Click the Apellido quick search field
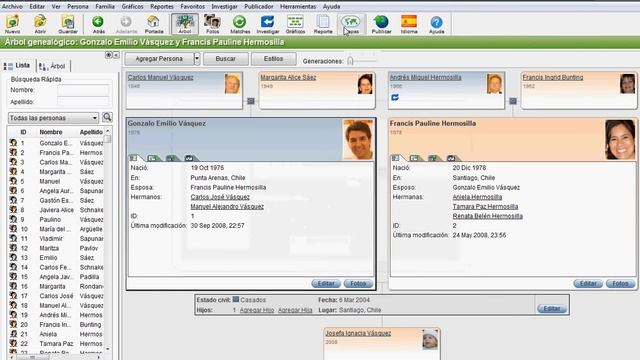This screenshot has width=640, height=360. click(83, 102)
